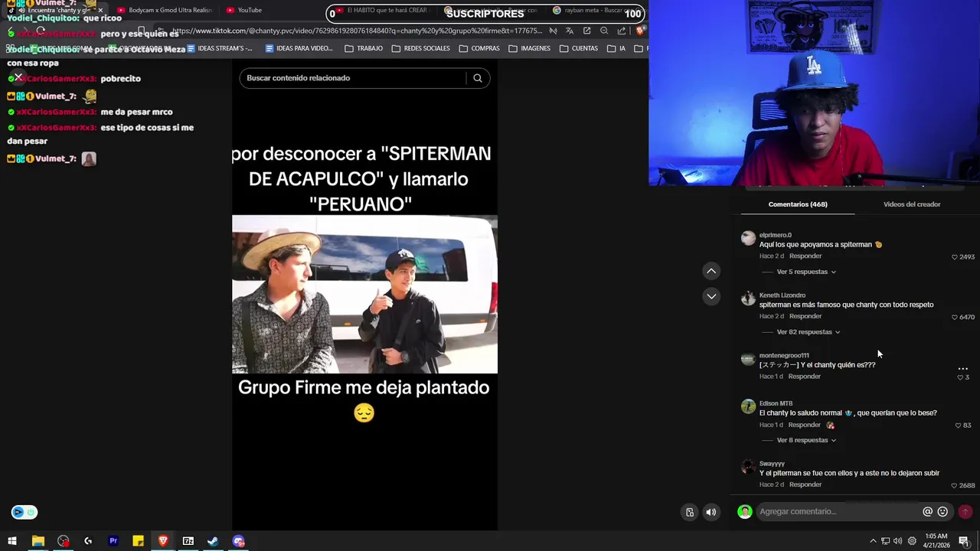Open Windows notification center
980x551 pixels.
[964, 541]
